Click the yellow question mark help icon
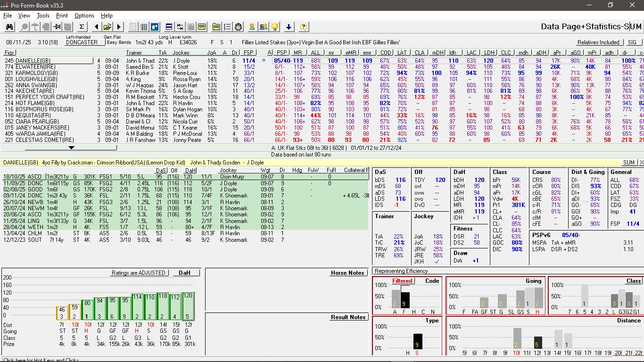 click(x=303, y=27)
